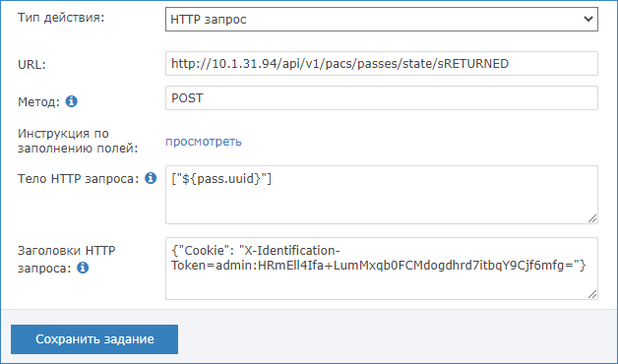The height and width of the screenshot is (364, 618).
Task: Click resize handle of request body textarea
Action: (x=592, y=218)
